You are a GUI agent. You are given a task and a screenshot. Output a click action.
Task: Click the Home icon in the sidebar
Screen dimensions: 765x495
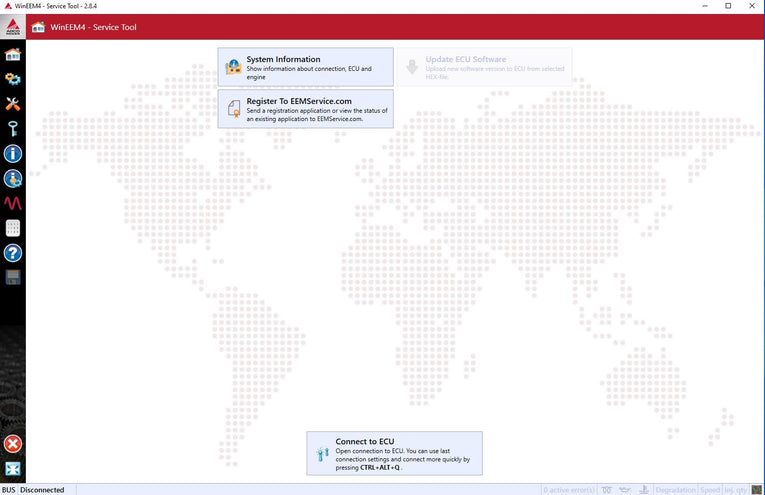13,54
